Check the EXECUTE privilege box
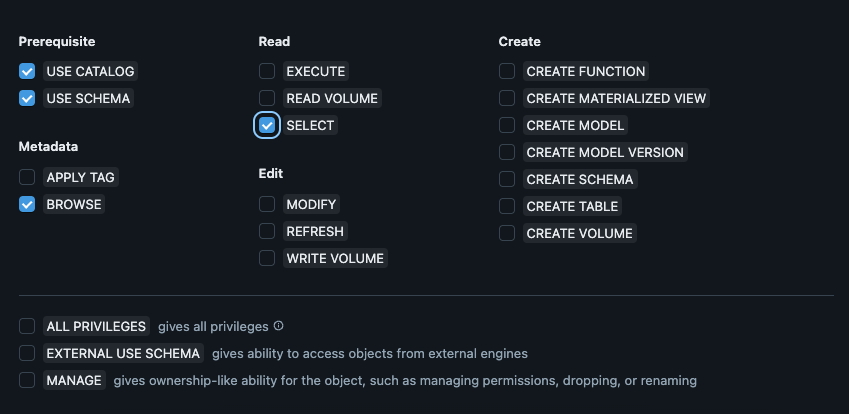The width and height of the screenshot is (849, 414). click(x=267, y=72)
